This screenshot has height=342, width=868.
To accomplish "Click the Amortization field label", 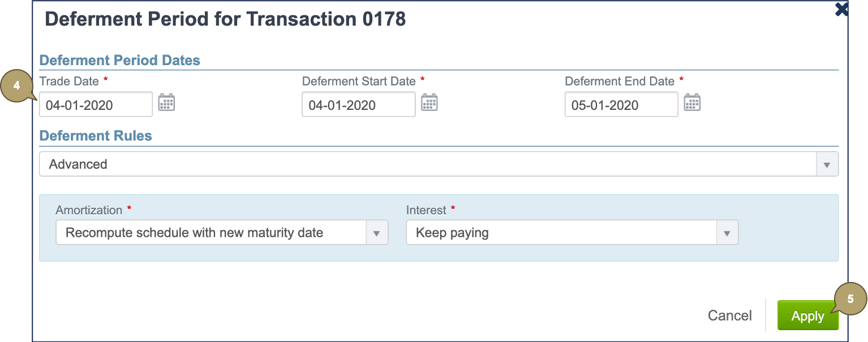I will [x=89, y=210].
